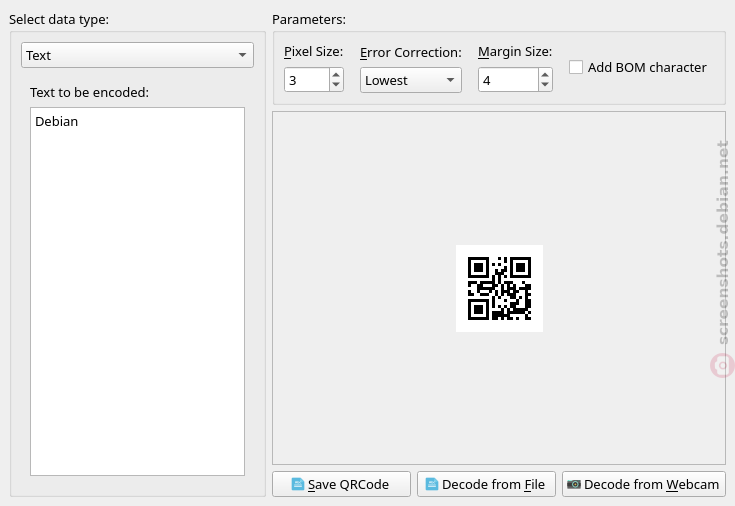Viewport: 735px width, 506px height.
Task: Click the 'Pixel Size:' label
Action: click(314, 52)
